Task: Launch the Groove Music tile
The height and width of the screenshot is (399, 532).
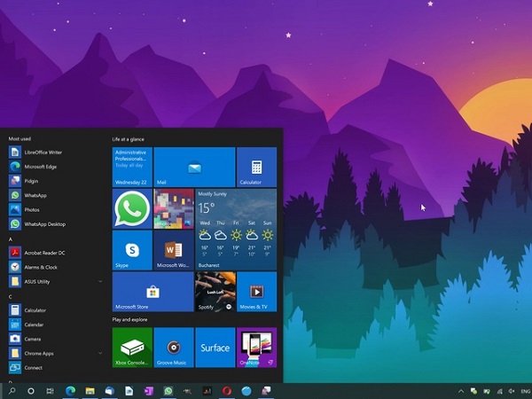Action: coord(174,348)
